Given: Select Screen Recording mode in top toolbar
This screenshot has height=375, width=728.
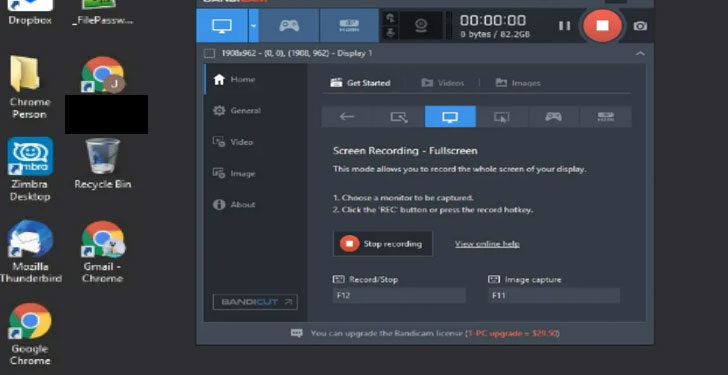Looking at the screenshot, I should [222, 26].
